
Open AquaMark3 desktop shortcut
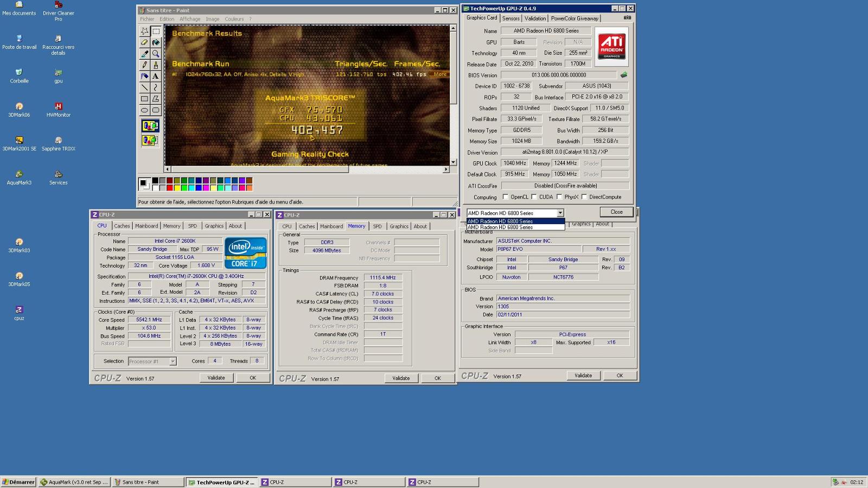coord(19,178)
